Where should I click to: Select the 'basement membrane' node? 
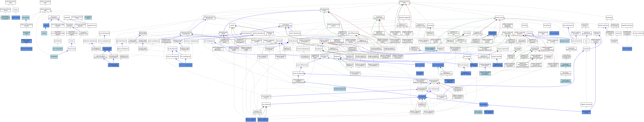[26, 49]
